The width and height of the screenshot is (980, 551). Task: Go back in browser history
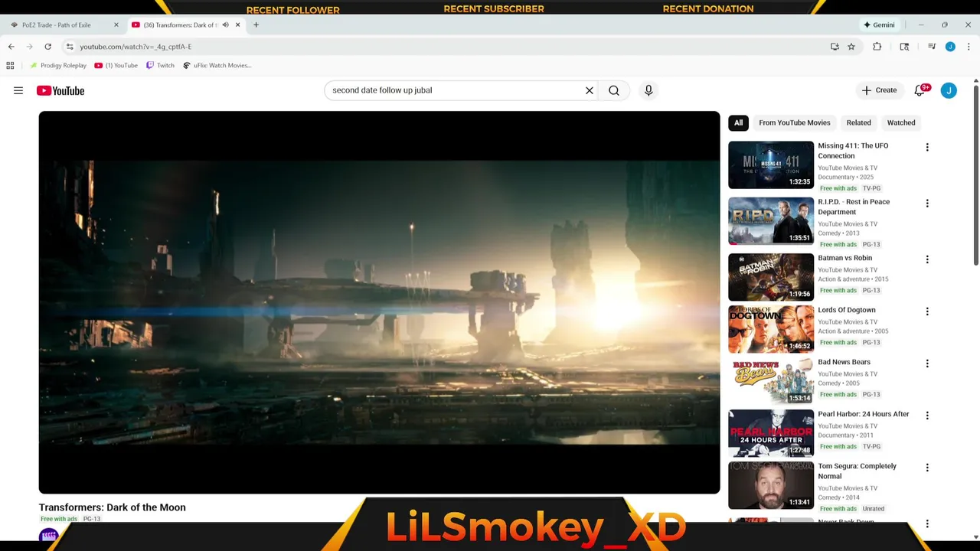click(x=11, y=47)
